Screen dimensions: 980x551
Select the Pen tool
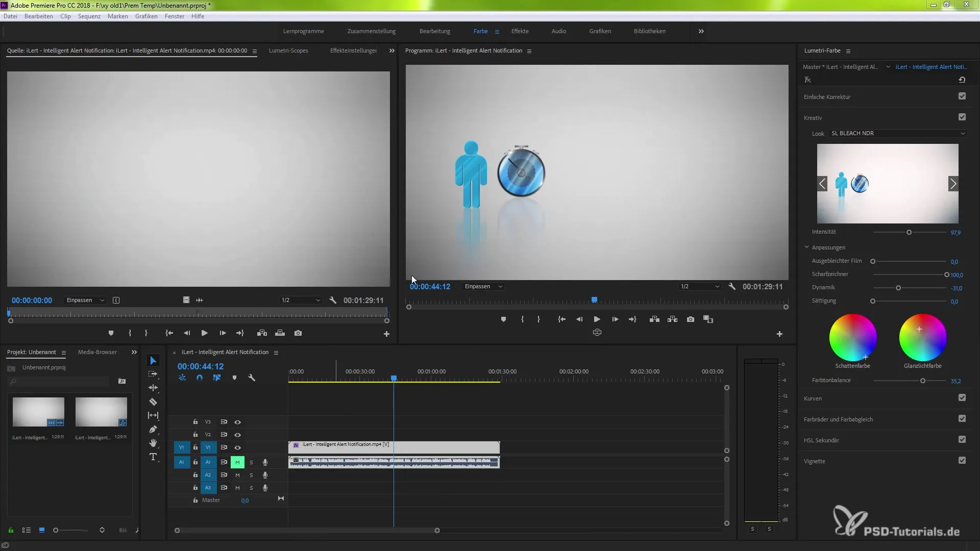click(x=153, y=429)
